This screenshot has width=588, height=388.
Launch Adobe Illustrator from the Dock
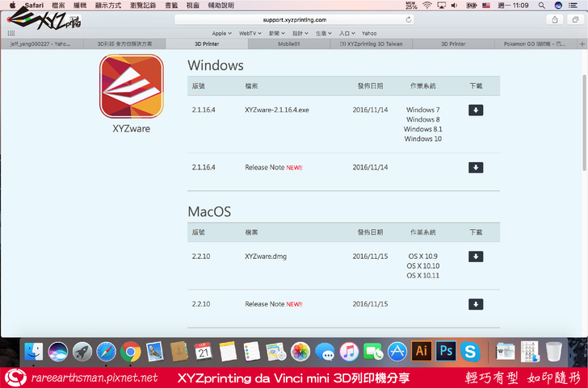(x=422, y=352)
